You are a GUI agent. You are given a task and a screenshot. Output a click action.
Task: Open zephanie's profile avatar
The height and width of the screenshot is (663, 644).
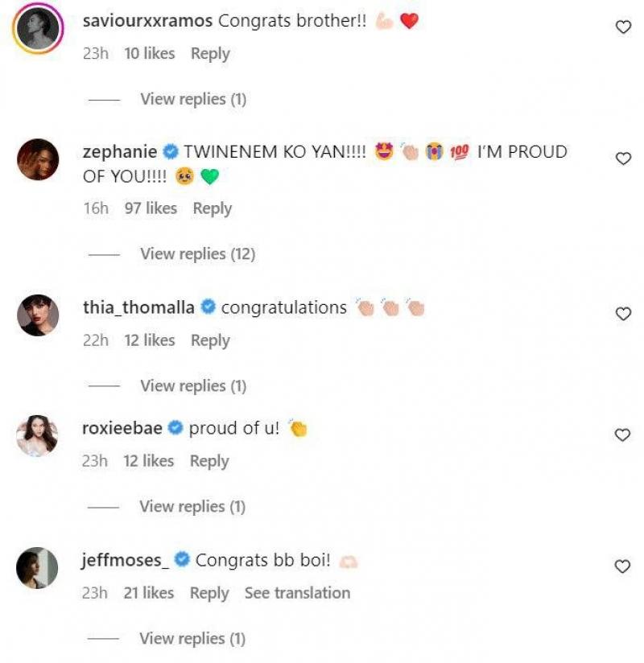point(37,160)
